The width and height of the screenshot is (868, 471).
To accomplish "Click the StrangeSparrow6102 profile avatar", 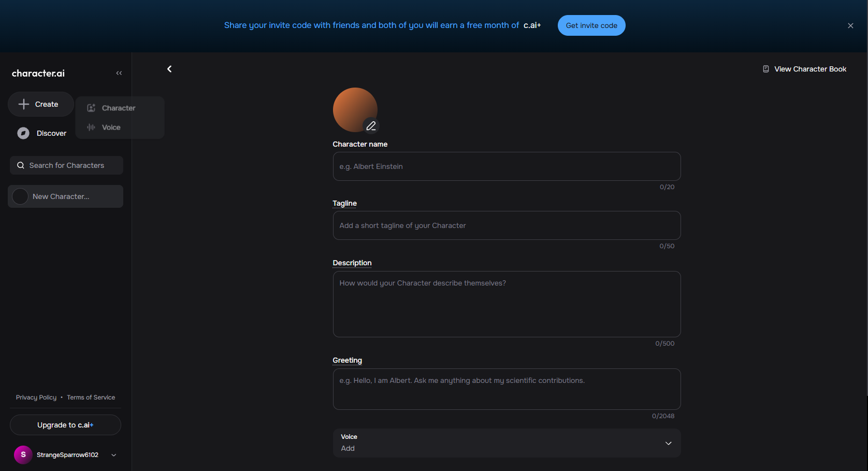I will (23, 454).
